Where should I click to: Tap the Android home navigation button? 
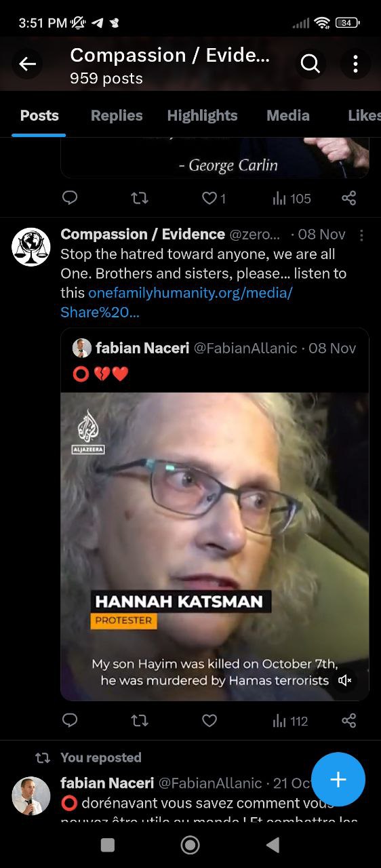(190, 844)
